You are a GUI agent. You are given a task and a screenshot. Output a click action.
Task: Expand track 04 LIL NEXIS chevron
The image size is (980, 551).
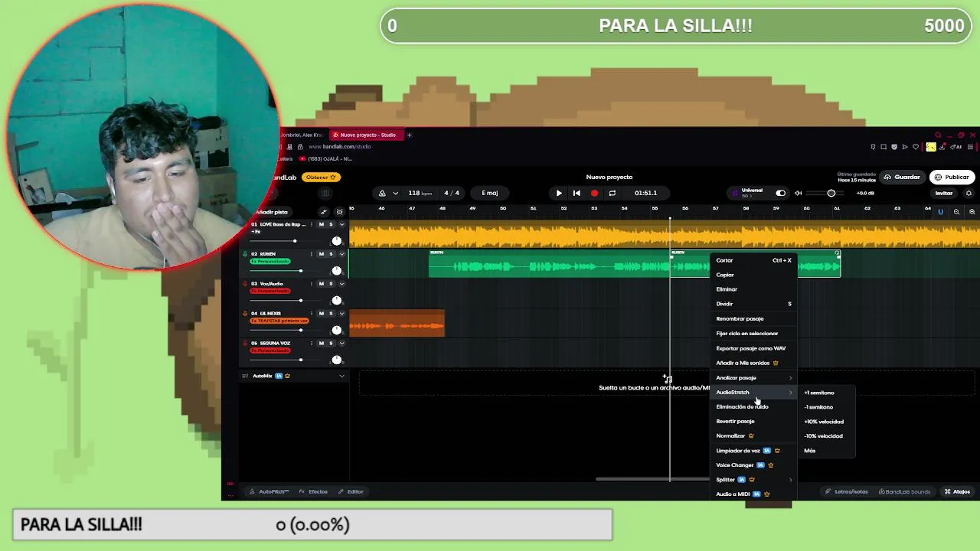click(x=341, y=314)
